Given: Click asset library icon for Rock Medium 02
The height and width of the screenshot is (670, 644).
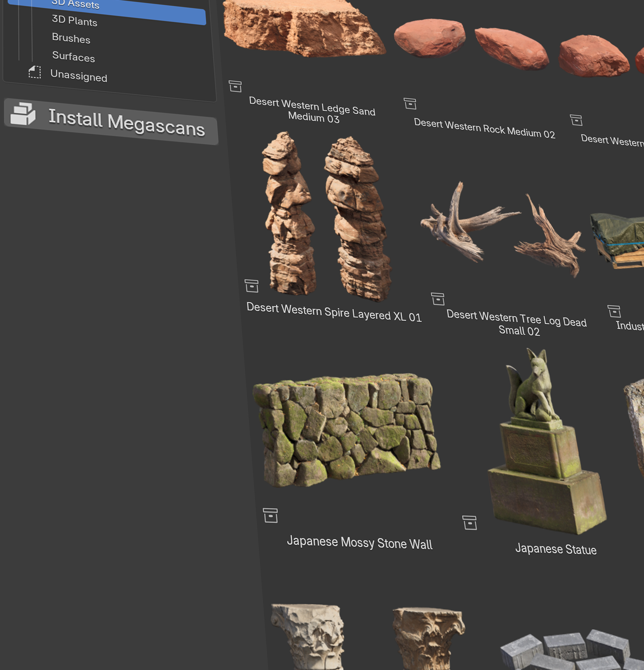Looking at the screenshot, I should pos(410,103).
